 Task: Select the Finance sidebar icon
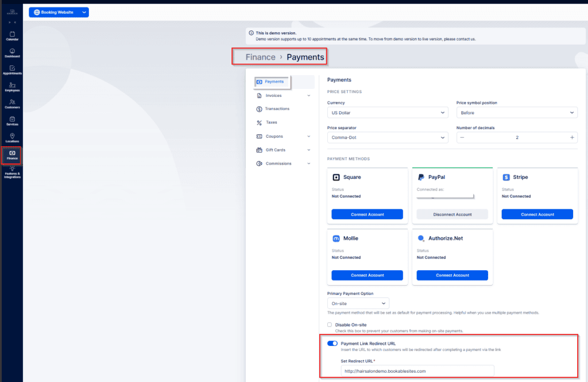tap(12, 155)
